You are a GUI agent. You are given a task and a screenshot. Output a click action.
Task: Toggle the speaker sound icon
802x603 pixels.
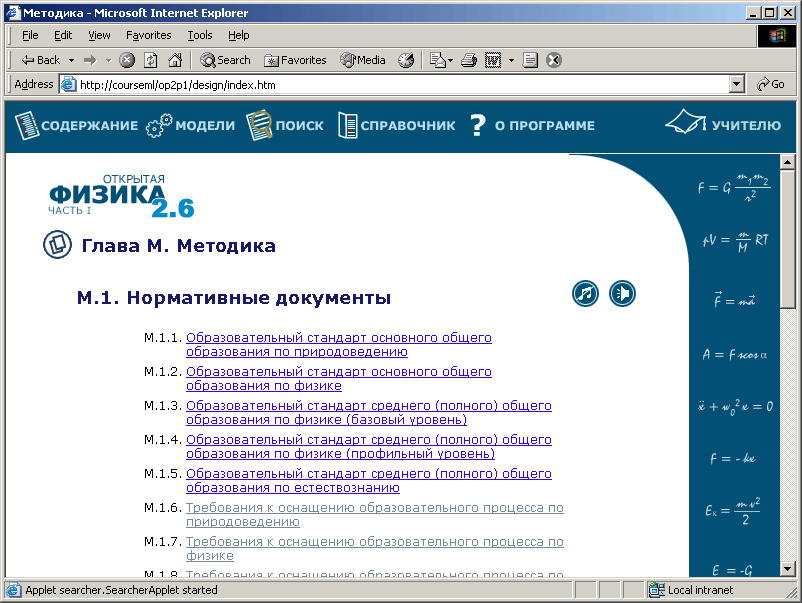[622, 294]
